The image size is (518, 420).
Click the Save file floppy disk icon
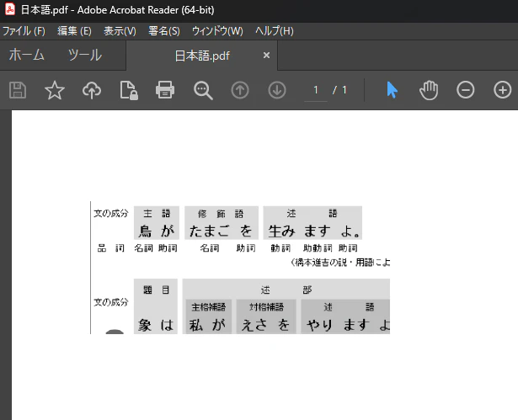pyautogui.click(x=18, y=90)
